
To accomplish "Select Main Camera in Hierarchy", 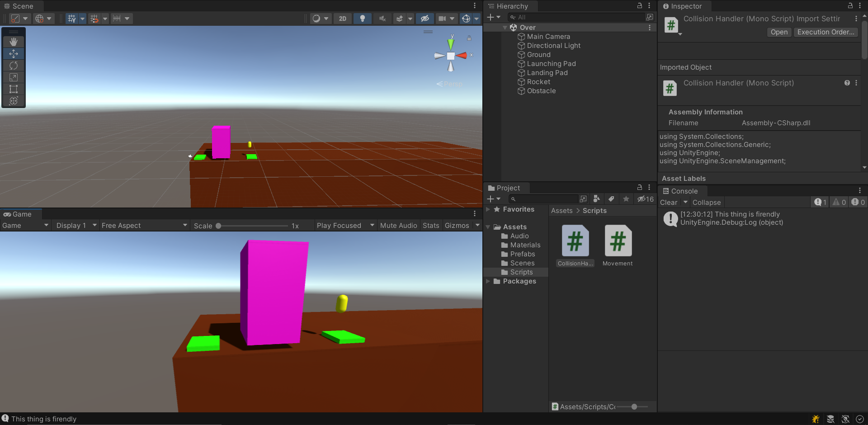I will (548, 37).
